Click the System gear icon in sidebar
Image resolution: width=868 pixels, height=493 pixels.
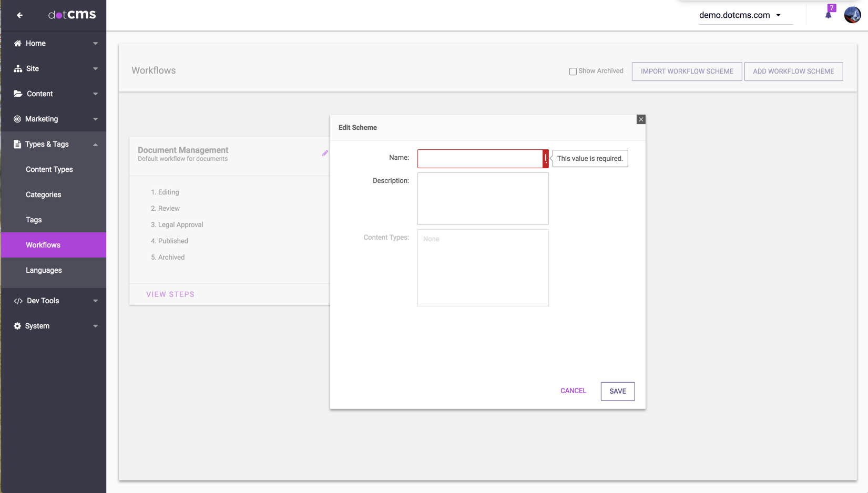click(x=17, y=326)
